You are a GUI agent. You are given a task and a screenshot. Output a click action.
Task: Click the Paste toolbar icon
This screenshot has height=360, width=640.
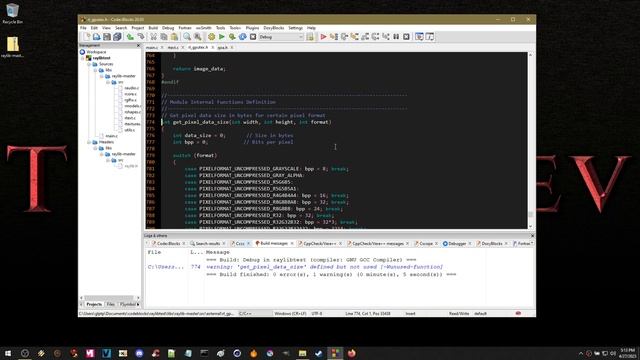[174, 37]
